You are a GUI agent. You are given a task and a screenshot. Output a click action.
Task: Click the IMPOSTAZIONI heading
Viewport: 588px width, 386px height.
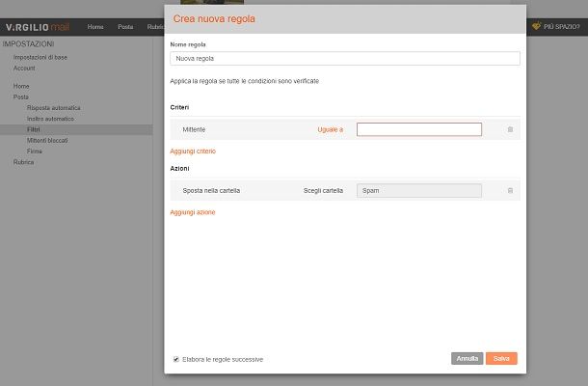[x=28, y=44]
